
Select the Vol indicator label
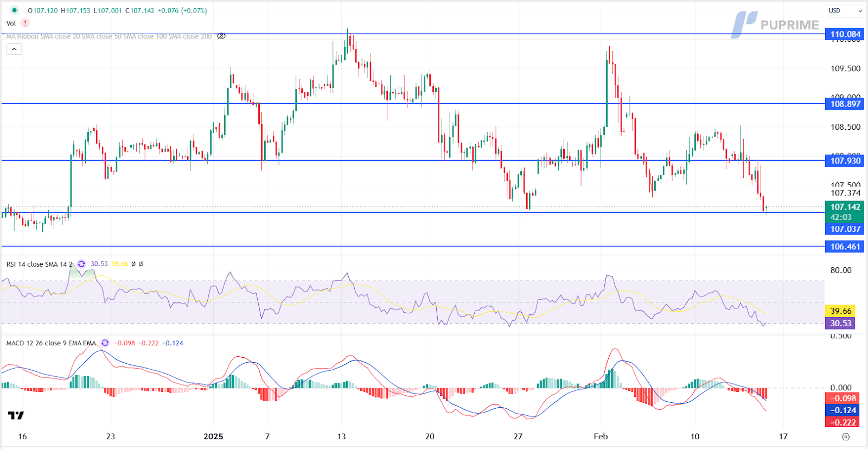click(11, 23)
